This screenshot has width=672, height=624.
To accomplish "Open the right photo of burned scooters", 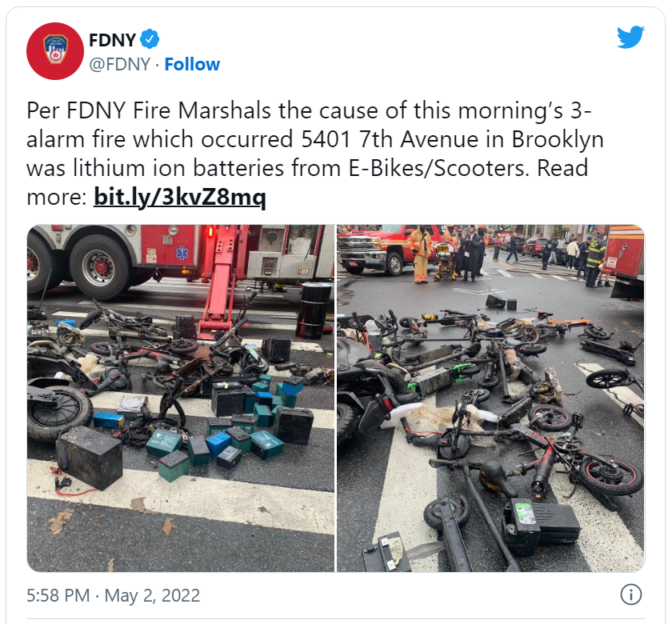I will 490,398.
